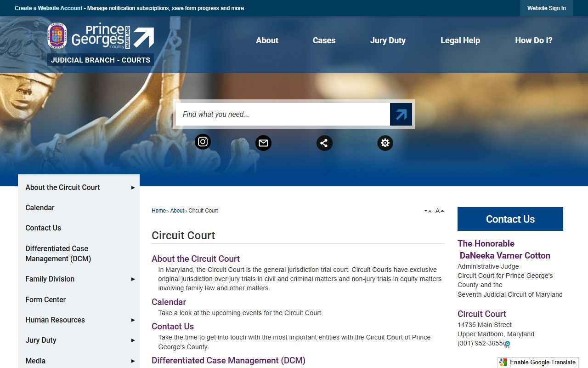Open the About the Circuit Court heading link

(196, 259)
